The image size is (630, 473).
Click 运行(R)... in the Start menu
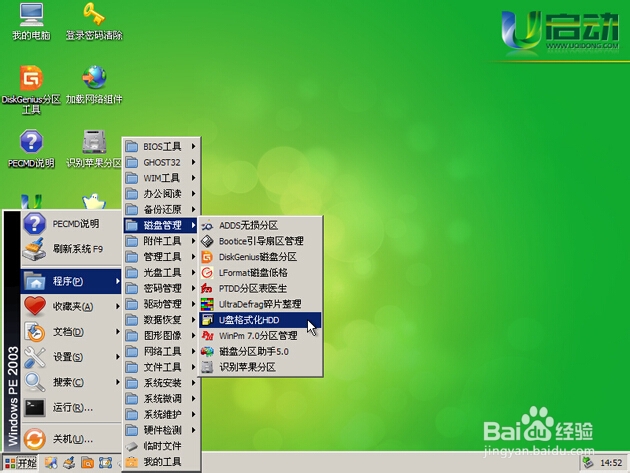click(x=71, y=407)
